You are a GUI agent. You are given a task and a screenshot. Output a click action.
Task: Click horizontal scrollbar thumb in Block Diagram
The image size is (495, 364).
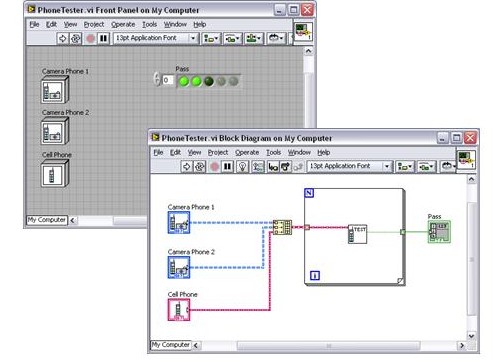click(328, 346)
